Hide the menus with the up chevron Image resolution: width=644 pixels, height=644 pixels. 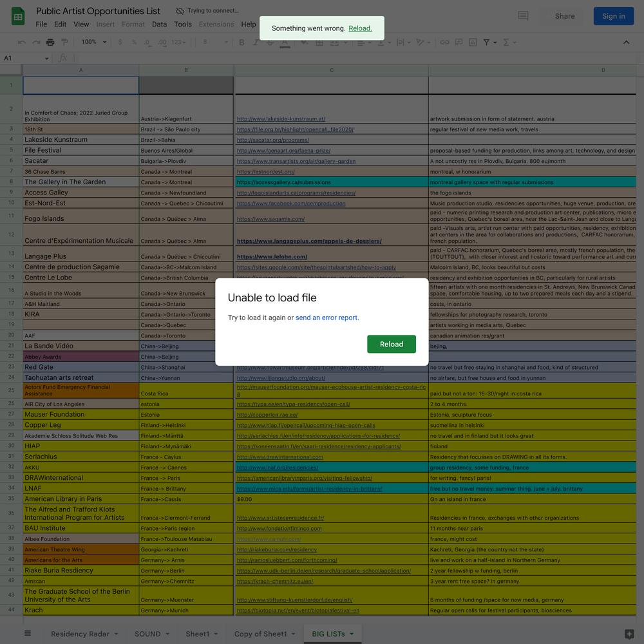626,42
